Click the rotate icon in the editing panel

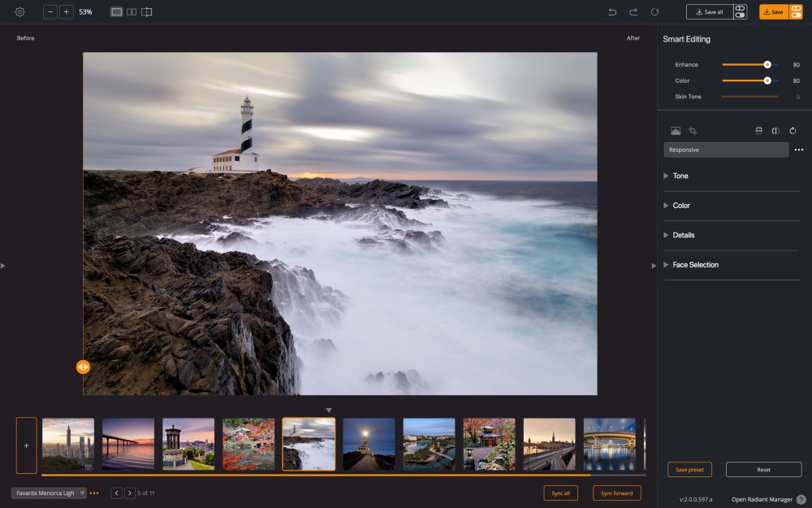coord(793,131)
